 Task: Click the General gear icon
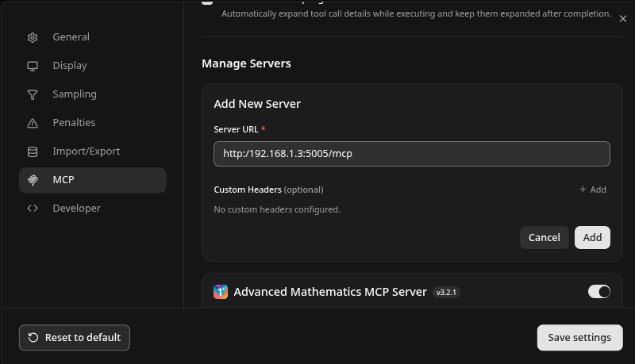pyautogui.click(x=33, y=37)
